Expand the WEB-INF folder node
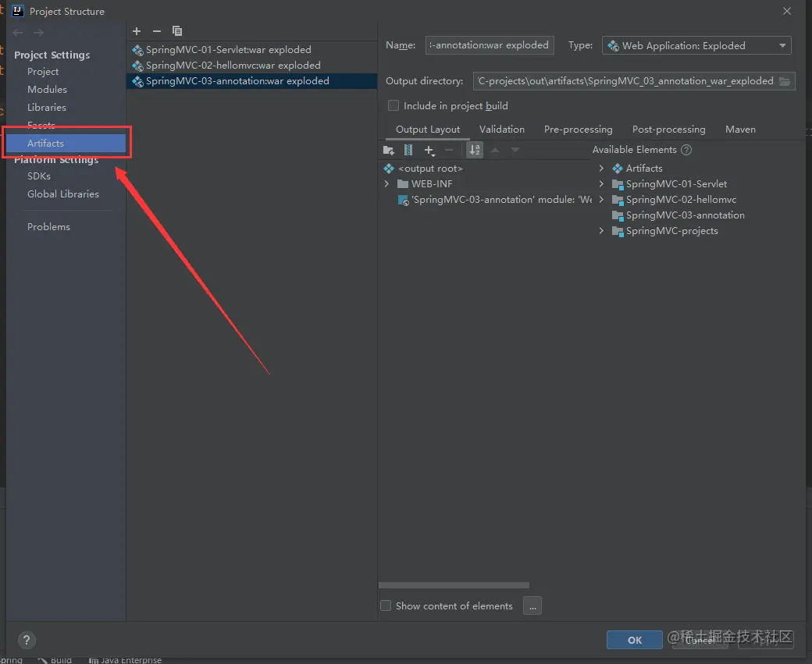Screen dimensions: 812x664 (x=386, y=183)
